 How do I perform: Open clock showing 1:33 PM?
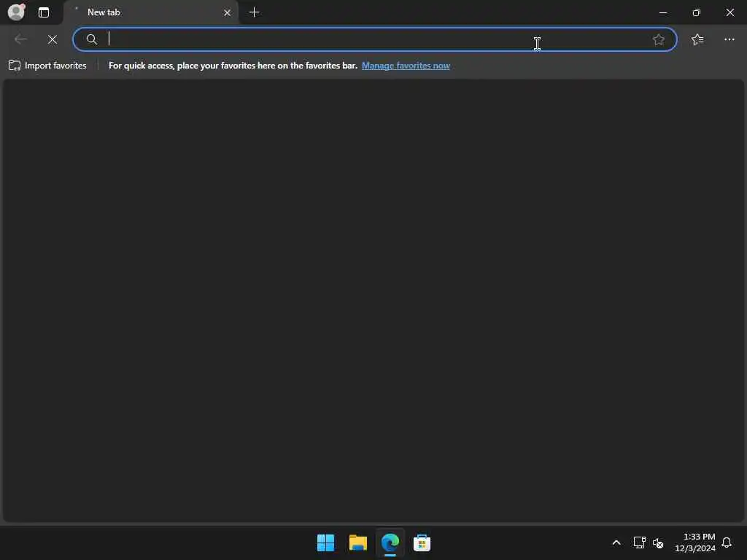(694, 542)
